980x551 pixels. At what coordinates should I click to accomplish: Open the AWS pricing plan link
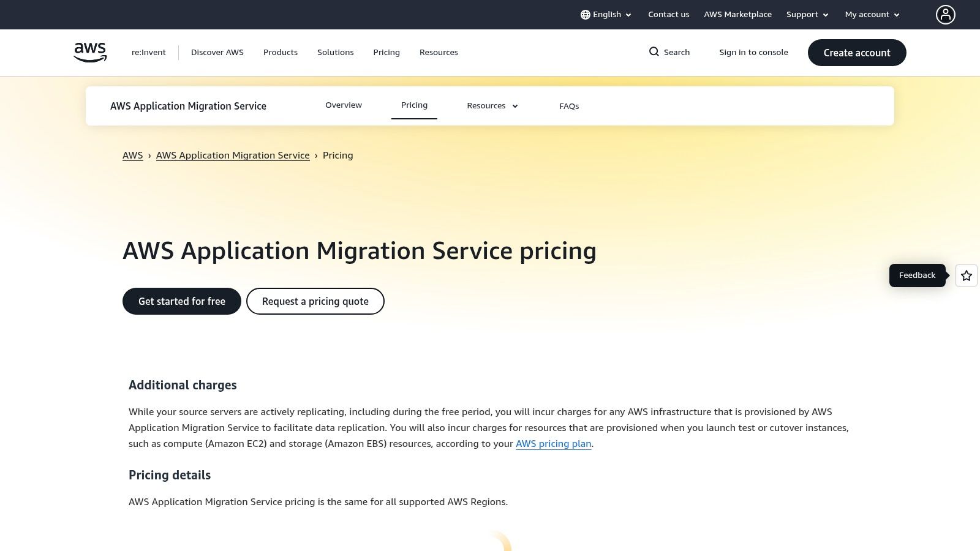(553, 443)
